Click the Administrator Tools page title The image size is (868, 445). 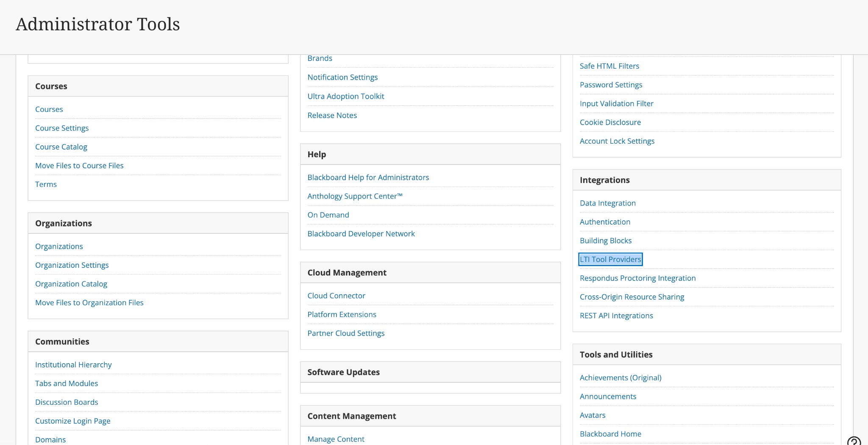click(98, 24)
